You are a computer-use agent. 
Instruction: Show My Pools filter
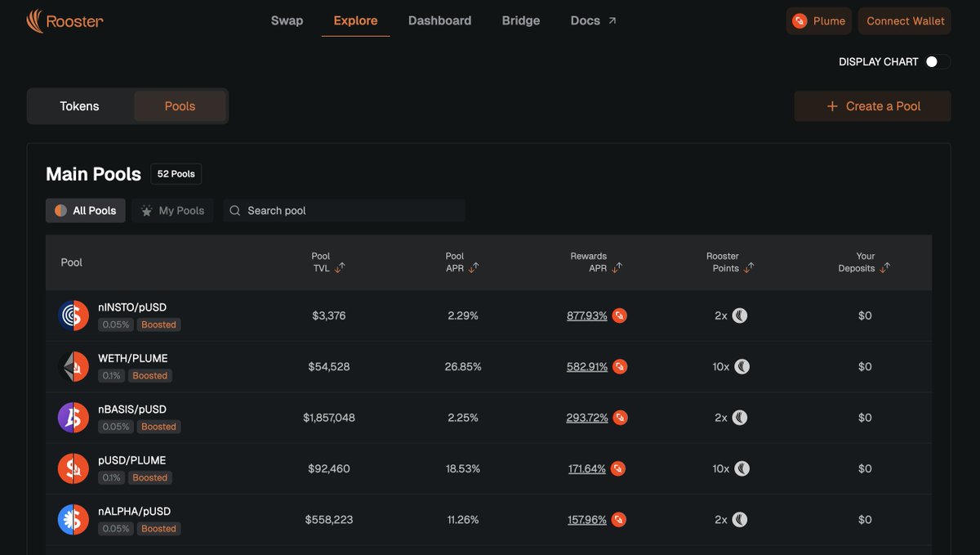pos(172,211)
